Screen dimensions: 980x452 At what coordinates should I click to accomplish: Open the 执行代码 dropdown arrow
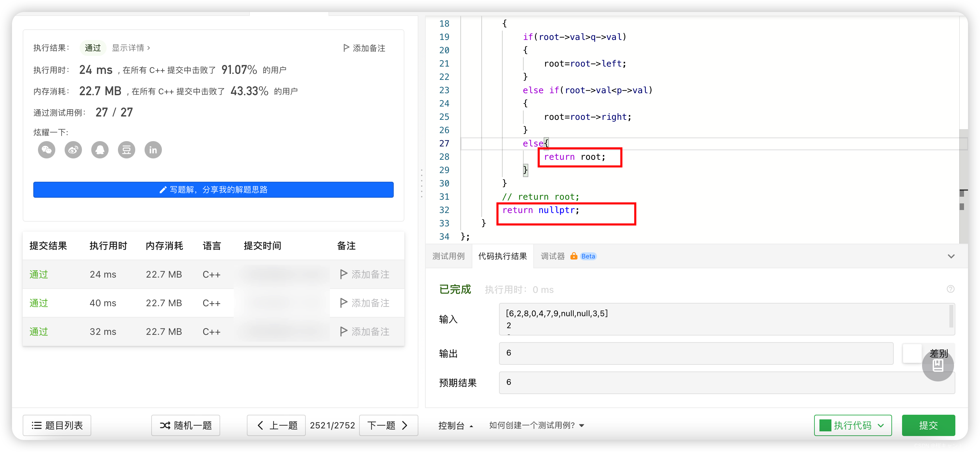(x=881, y=425)
